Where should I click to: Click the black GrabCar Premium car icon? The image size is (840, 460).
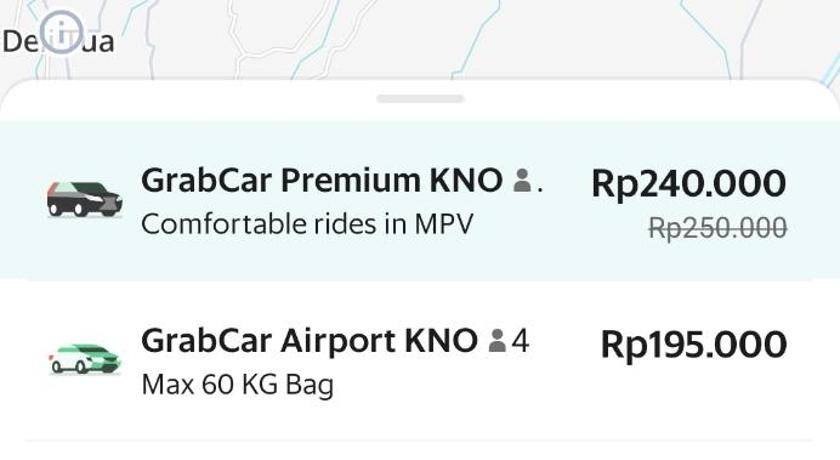tap(84, 199)
